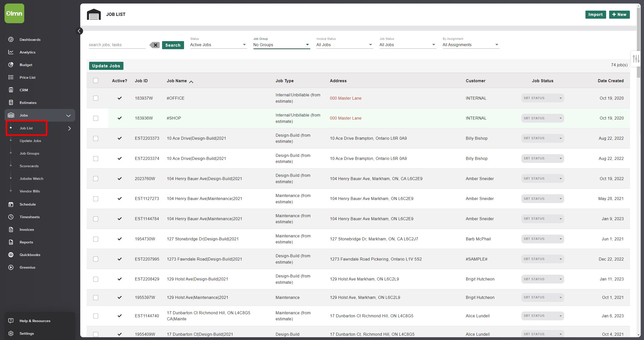Click the green Search button

tap(173, 45)
